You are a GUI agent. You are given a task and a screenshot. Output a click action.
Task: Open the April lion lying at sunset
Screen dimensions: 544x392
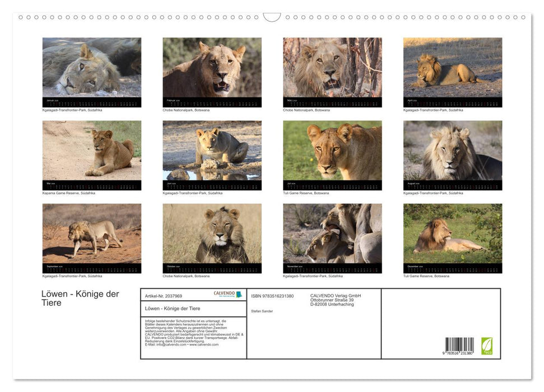[452, 67]
